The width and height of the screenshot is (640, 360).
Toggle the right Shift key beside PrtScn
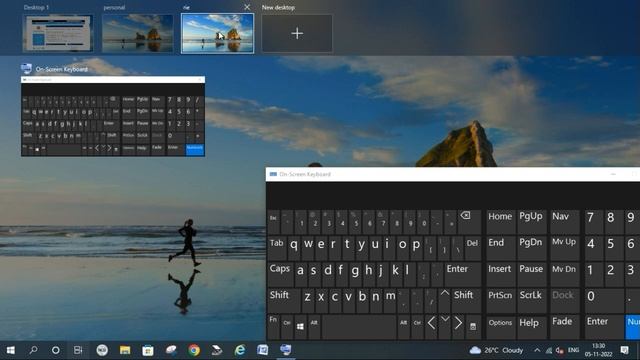[467, 301]
